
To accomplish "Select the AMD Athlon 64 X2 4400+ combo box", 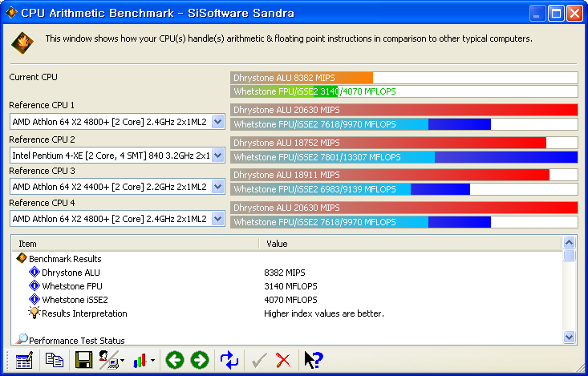I will [117, 186].
